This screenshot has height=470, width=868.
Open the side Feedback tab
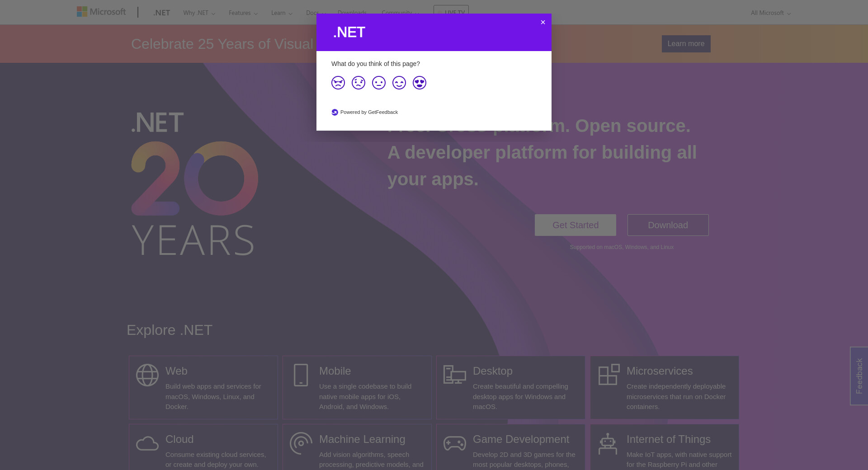pos(859,376)
